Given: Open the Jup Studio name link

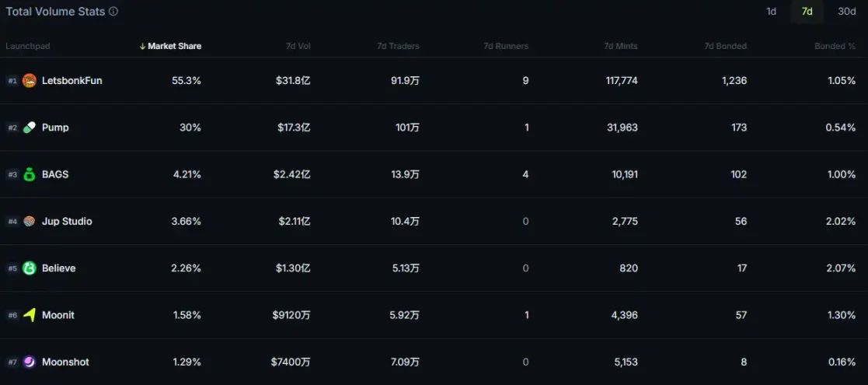Looking at the screenshot, I should [x=67, y=222].
